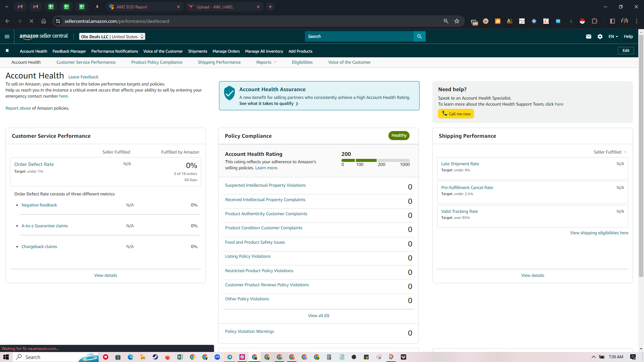
Task: Open File Explorer from the taskbar
Action: tap(143, 357)
